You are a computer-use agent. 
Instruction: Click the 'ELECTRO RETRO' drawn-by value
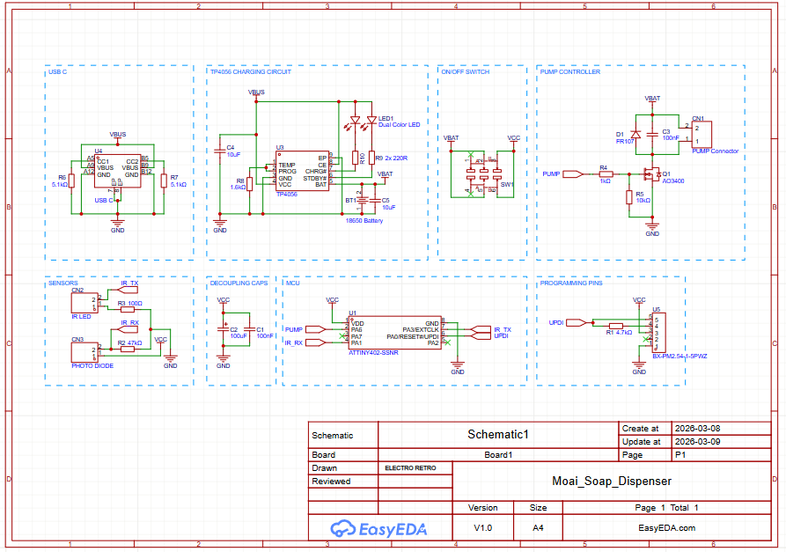411,468
